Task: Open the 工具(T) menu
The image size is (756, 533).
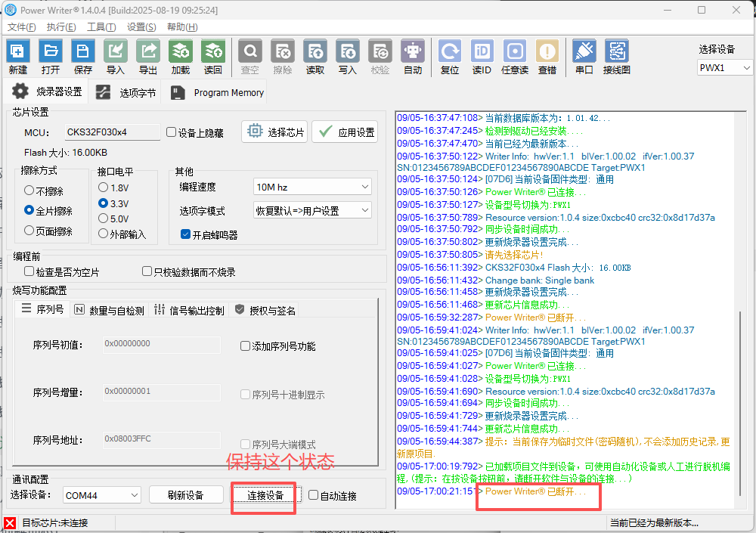Action: point(101,27)
